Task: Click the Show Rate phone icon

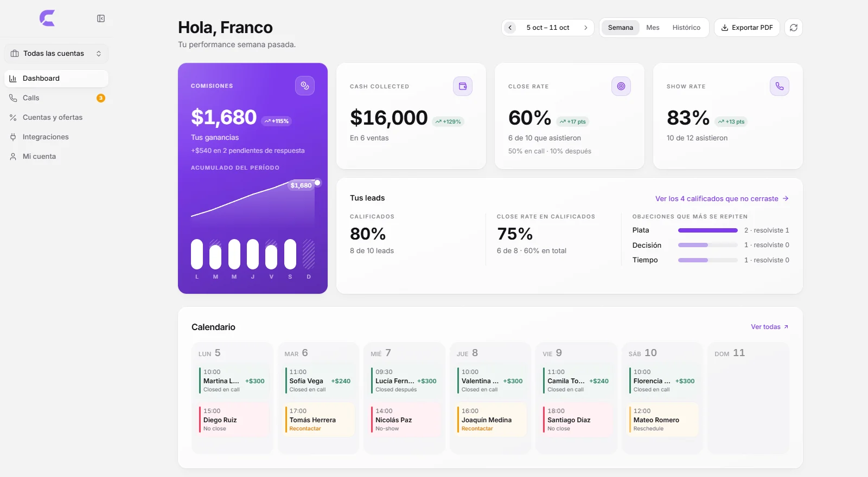Action: tap(780, 86)
